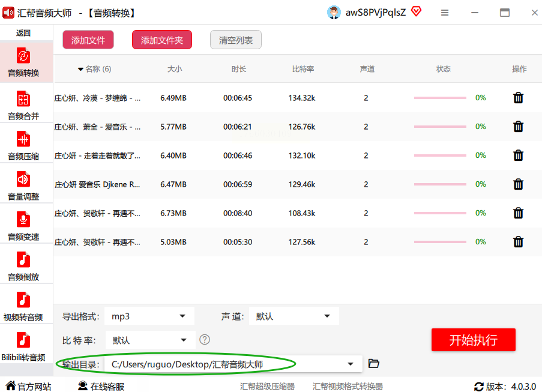Open the 汇帮超级压缩器 link
The width and height of the screenshot is (542, 392).
pyautogui.click(x=267, y=386)
